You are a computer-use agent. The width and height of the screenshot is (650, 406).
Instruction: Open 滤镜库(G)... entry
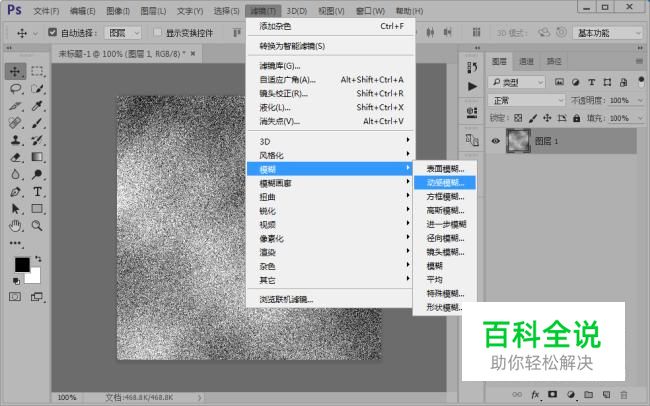coord(330,66)
